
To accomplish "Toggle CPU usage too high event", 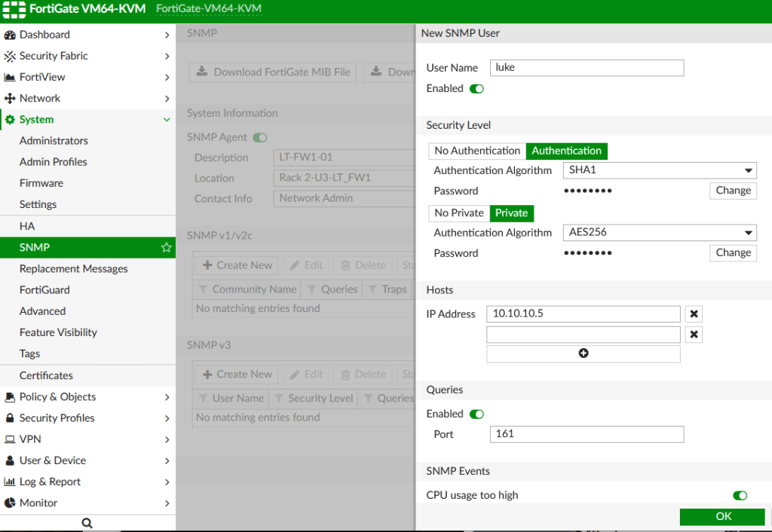I will pos(740,495).
